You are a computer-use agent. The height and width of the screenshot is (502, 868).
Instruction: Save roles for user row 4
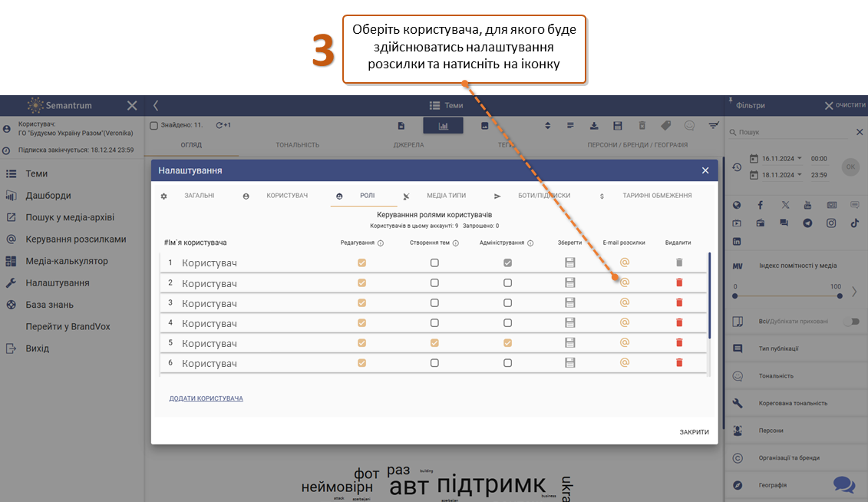569,322
